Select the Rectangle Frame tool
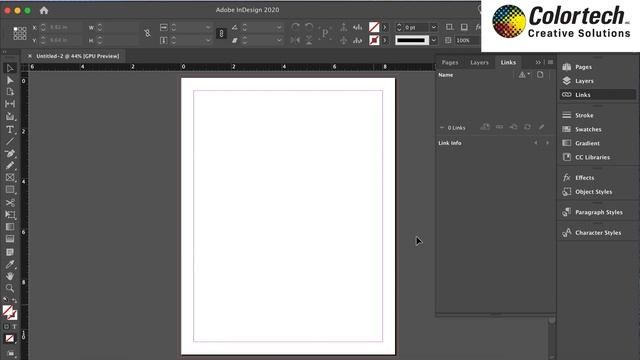 [10, 178]
